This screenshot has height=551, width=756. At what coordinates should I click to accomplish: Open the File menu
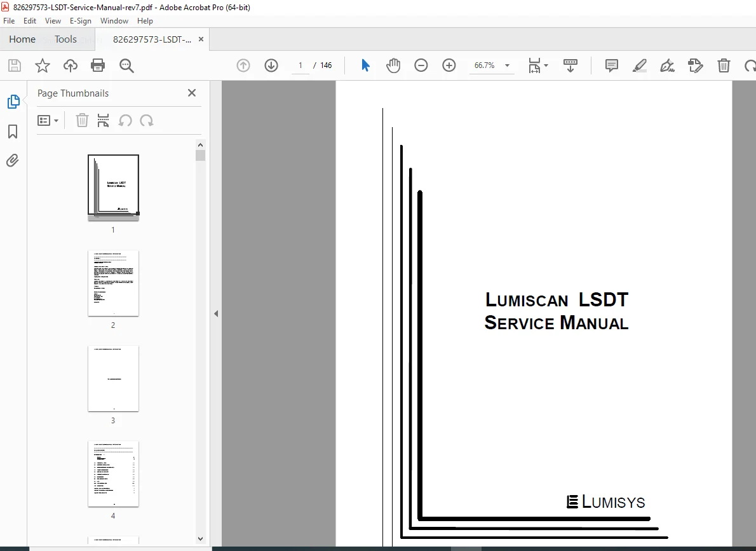(x=9, y=21)
